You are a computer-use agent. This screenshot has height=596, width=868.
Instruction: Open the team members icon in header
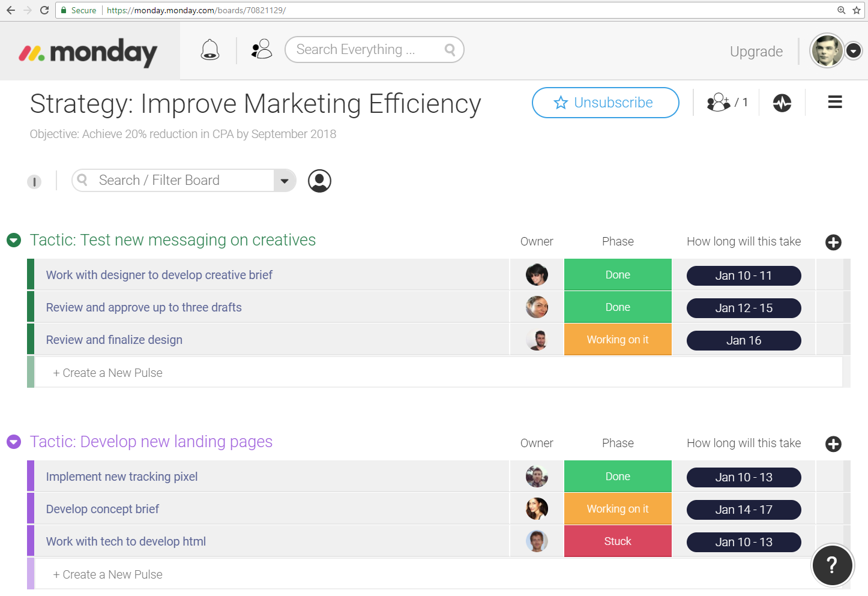(261, 49)
